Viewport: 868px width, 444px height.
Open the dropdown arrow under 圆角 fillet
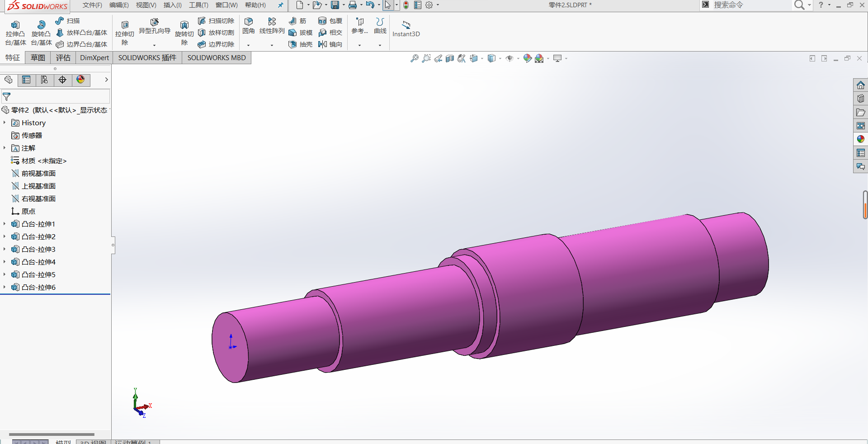[x=248, y=45]
